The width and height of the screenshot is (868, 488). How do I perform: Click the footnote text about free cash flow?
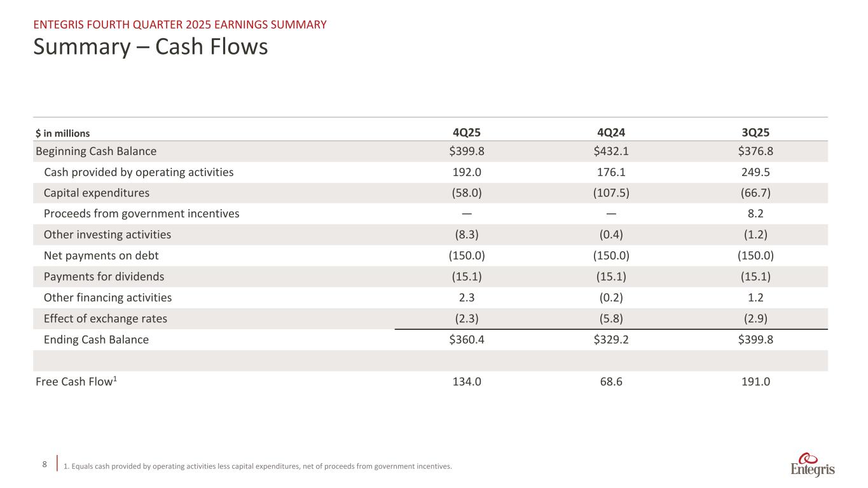pos(258,466)
